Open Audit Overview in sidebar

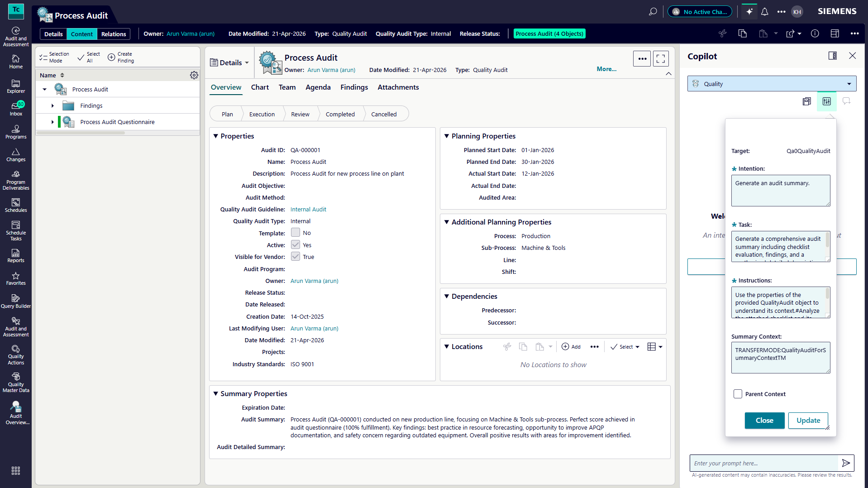click(x=16, y=413)
